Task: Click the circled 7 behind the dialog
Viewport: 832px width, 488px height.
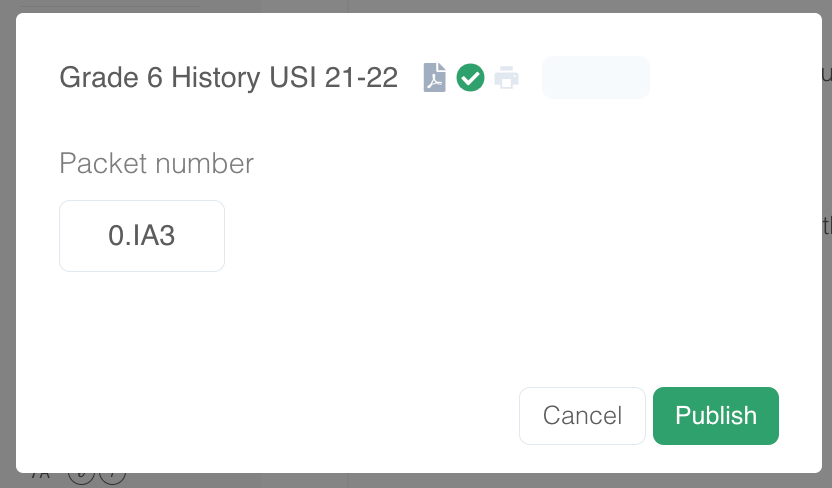Action: pos(112,476)
